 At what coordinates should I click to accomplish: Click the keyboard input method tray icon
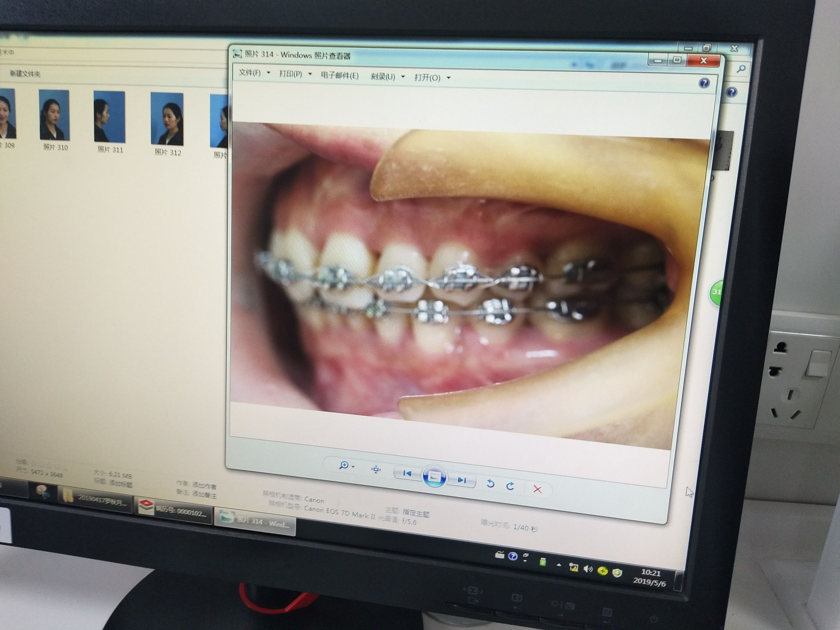click(499, 555)
